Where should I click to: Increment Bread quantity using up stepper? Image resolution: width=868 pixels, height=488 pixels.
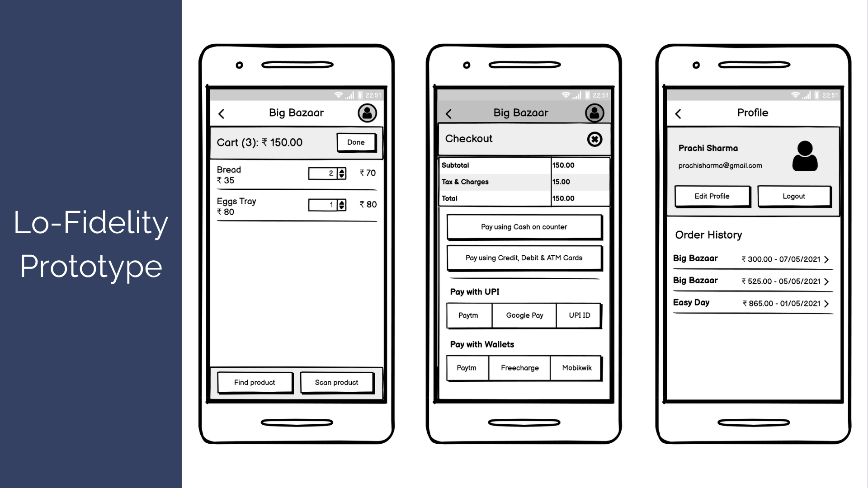point(344,170)
